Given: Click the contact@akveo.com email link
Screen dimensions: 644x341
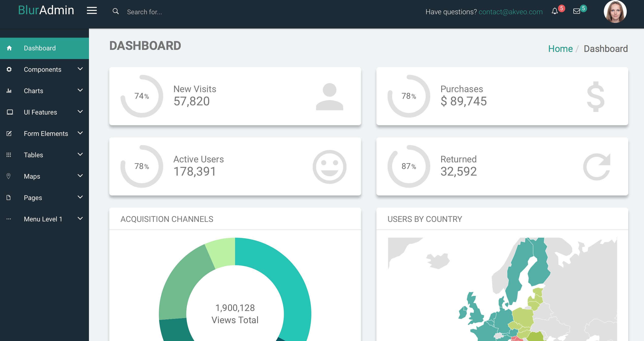Looking at the screenshot, I should click(510, 12).
